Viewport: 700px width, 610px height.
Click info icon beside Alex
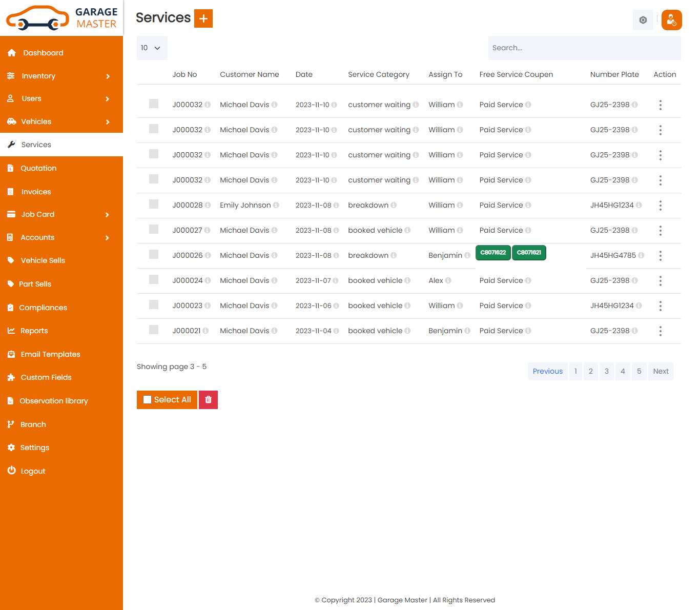pyautogui.click(x=448, y=280)
